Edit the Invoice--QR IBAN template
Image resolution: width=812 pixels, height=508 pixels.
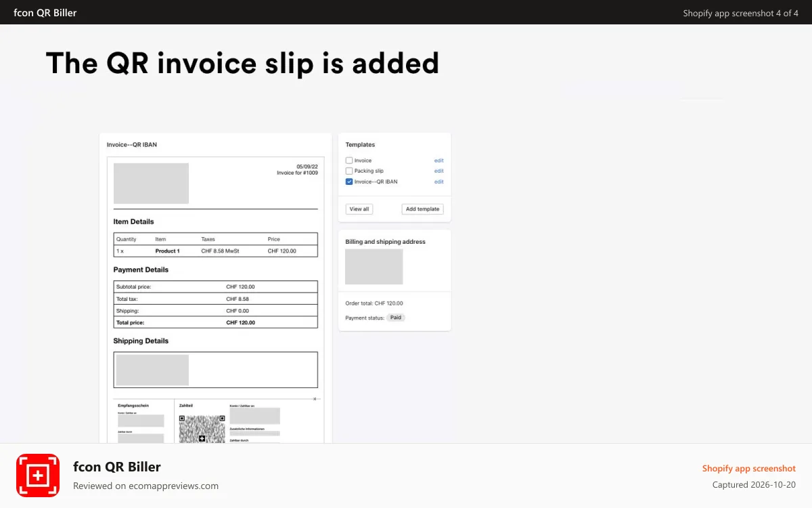pyautogui.click(x=438, y=182)
